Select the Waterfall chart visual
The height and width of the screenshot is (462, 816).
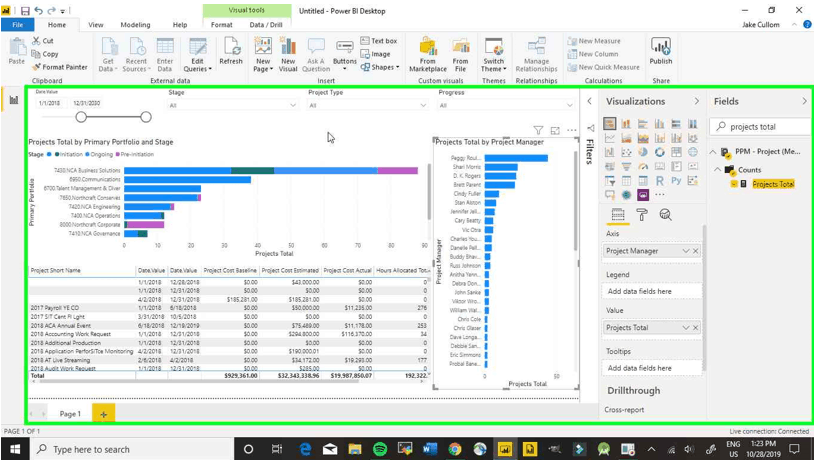click(609, 152)
